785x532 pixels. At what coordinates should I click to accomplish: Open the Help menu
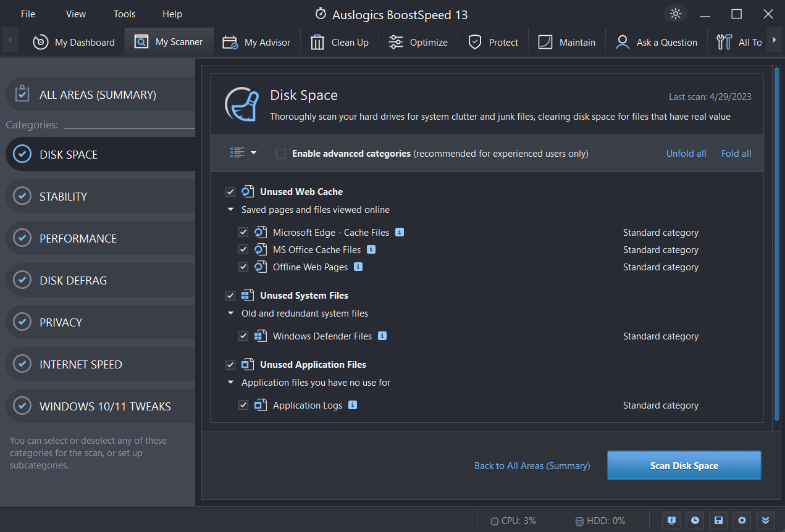tap(172, 14)
